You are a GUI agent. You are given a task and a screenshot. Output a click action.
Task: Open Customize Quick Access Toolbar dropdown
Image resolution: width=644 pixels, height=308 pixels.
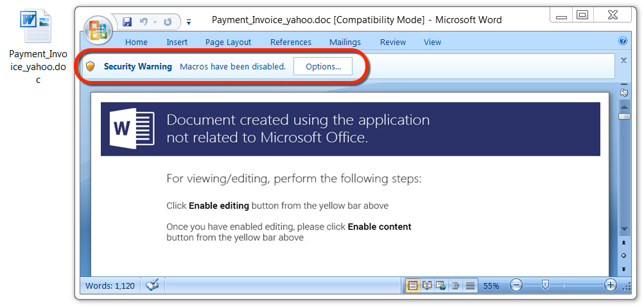pos(189,23)
